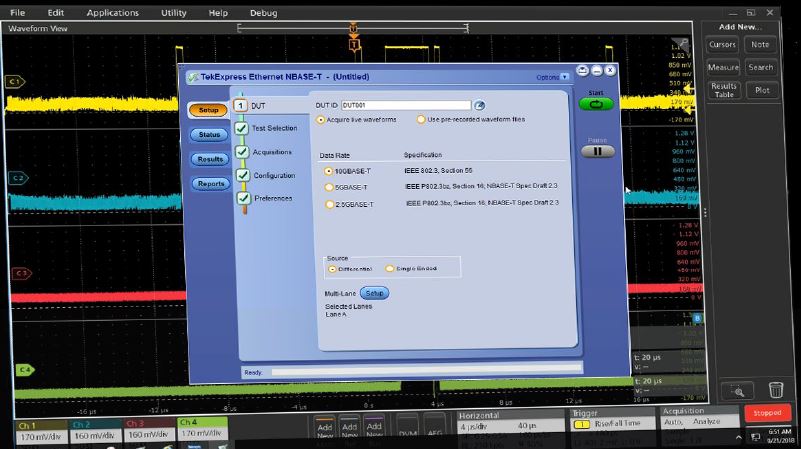The height and width of the screenshot is (449, 801).
Task: Click the DUT ID text field
Action: (x=405, y=105)
